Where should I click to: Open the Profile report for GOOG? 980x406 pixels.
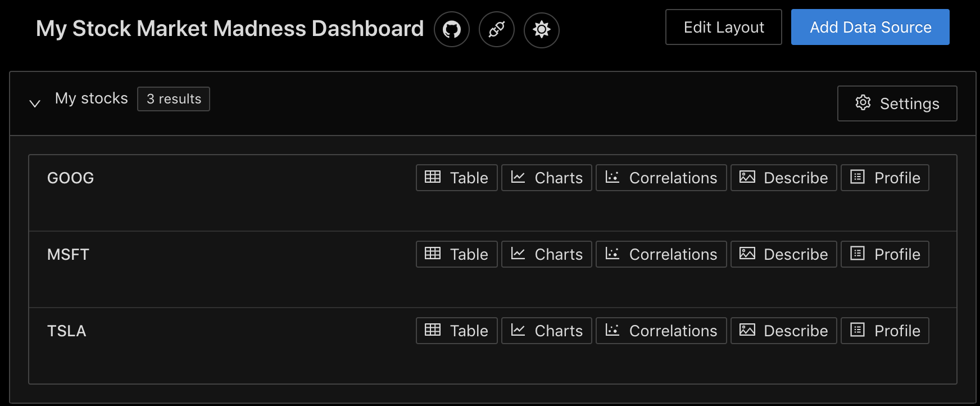pos(884,178)
